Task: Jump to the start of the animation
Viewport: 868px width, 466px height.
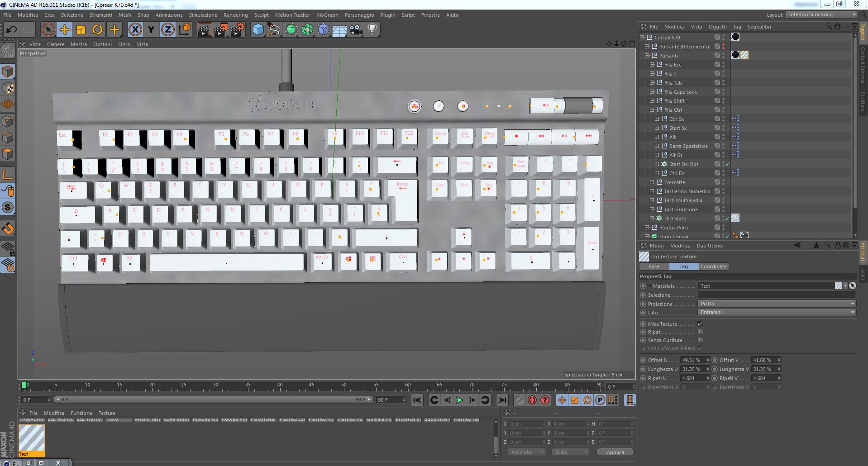Action: pyautogui.click(x=417, y=400)
